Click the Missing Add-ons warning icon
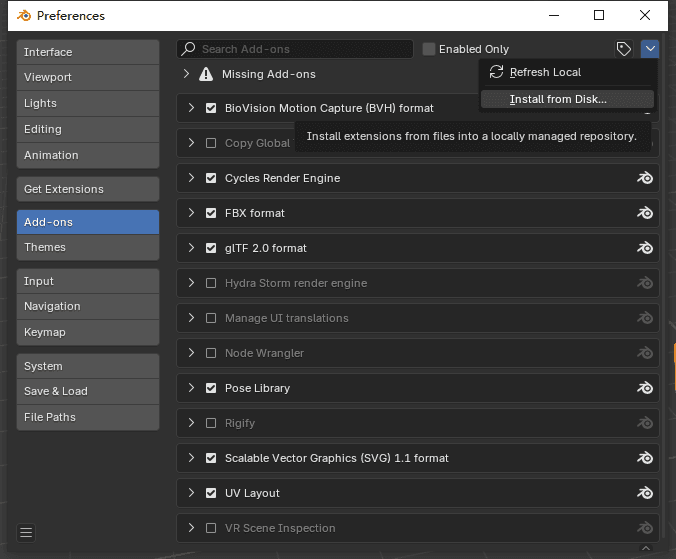This screenshot has width=676, height=559. tap(206, 74)
